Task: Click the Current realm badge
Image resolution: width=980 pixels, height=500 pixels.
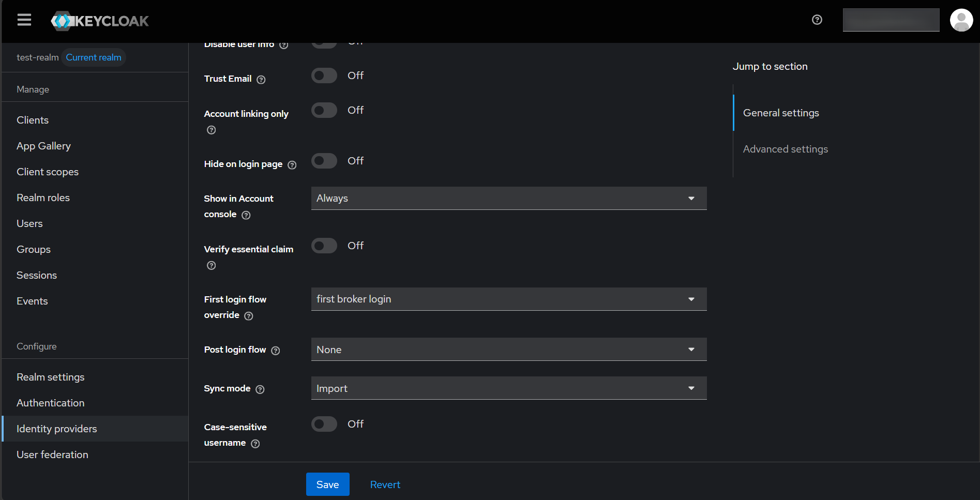Action: pos(94,57)
